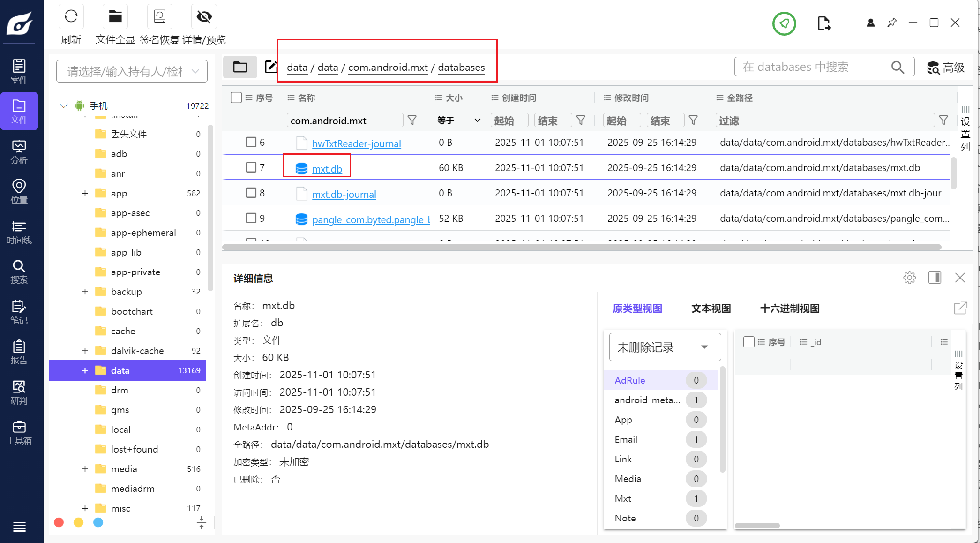980x543 pixels.
Task: Open the 未删除记录 dropdown
Action: click(664, 347)
